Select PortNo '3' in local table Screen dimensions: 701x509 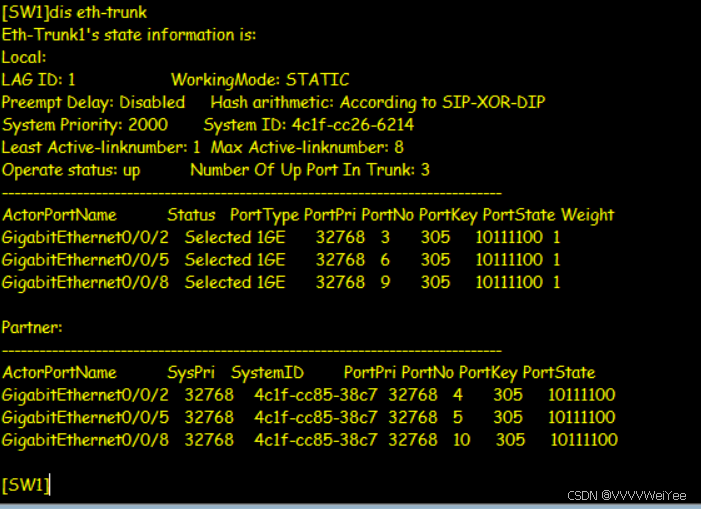coord(385,237)
